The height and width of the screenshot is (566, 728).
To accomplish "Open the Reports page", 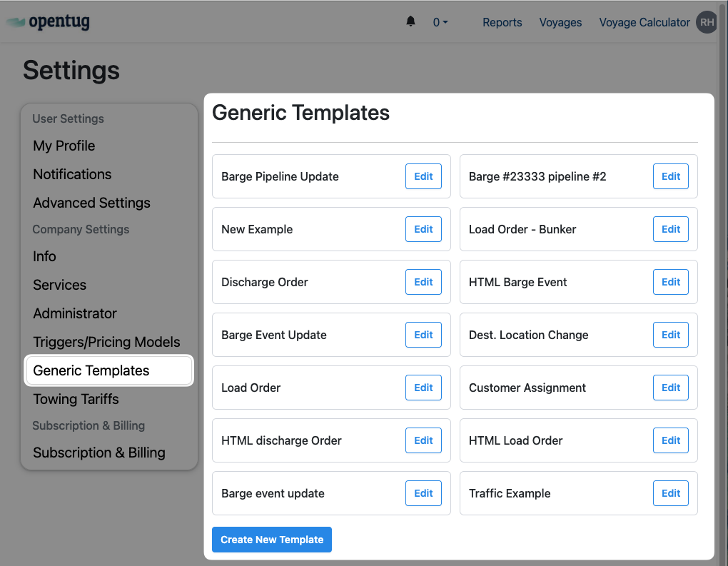I will [x=502, y=22].
